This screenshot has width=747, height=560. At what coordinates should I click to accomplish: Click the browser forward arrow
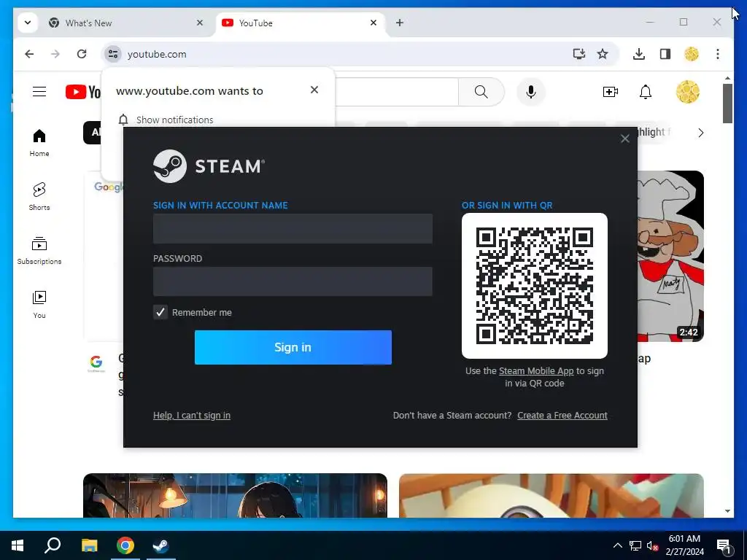55,54
